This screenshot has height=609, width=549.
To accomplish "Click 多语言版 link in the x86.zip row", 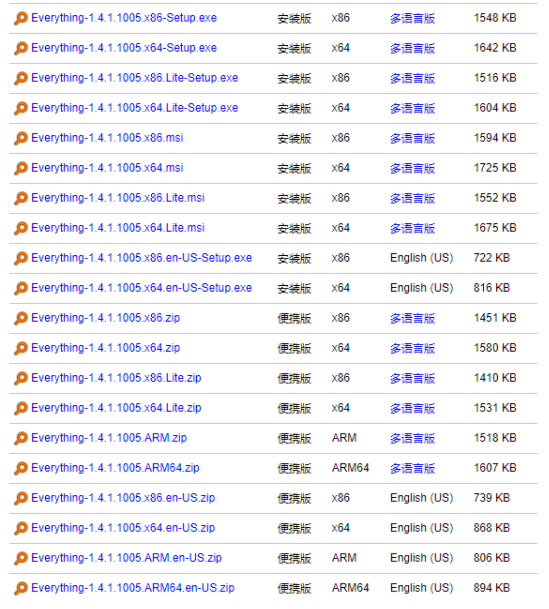I will click(x=412, y=318).
